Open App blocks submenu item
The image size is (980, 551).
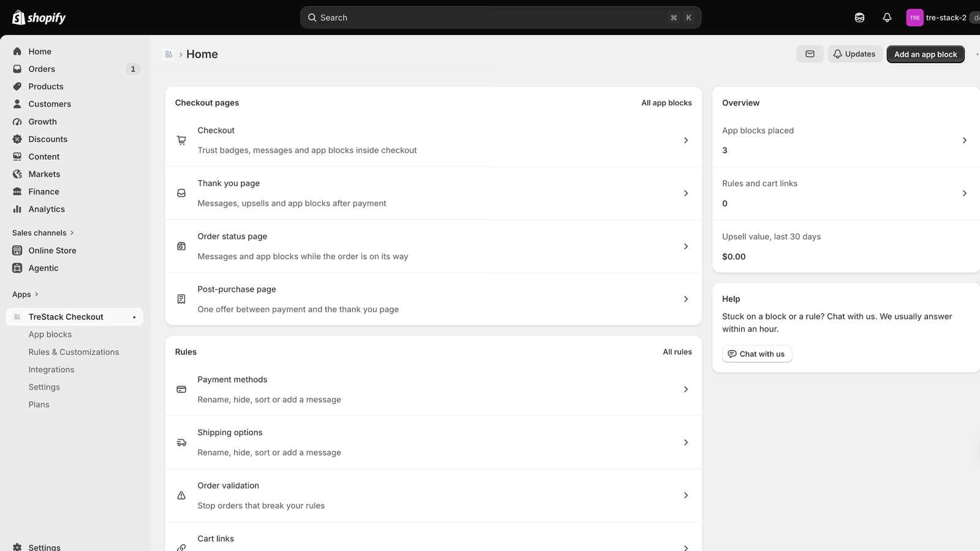50,334
